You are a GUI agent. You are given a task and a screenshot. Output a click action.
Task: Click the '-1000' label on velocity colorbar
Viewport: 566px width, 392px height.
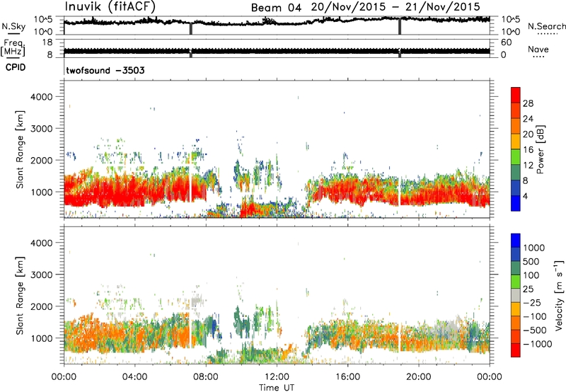(x=538, y=344)
